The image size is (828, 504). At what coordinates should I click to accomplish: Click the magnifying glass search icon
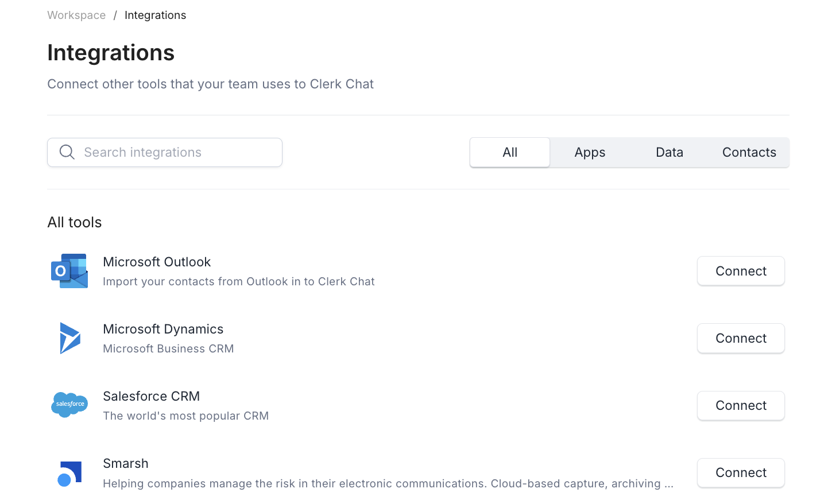click(67, 152)
